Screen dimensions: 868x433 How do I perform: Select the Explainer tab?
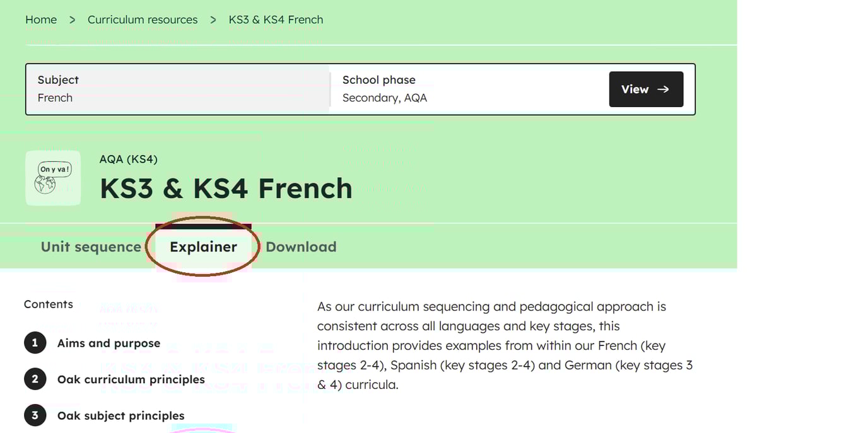202,246
